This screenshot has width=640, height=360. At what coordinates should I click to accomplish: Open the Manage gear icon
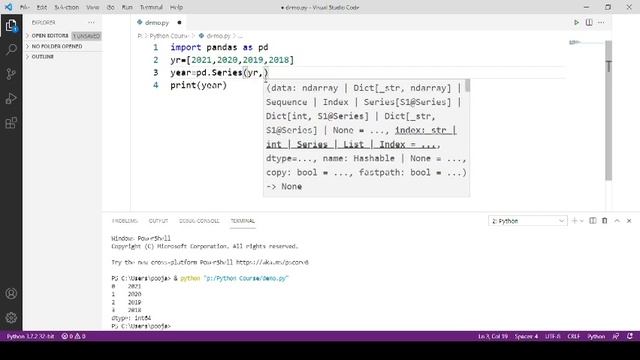click(11, 318)
